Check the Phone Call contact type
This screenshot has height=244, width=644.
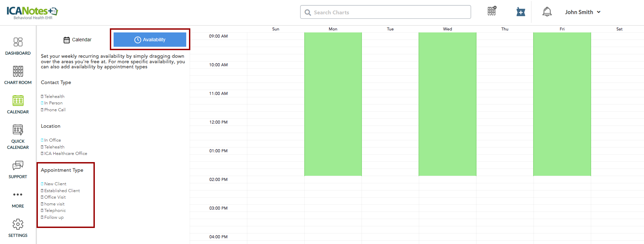[x=42, y=110]
